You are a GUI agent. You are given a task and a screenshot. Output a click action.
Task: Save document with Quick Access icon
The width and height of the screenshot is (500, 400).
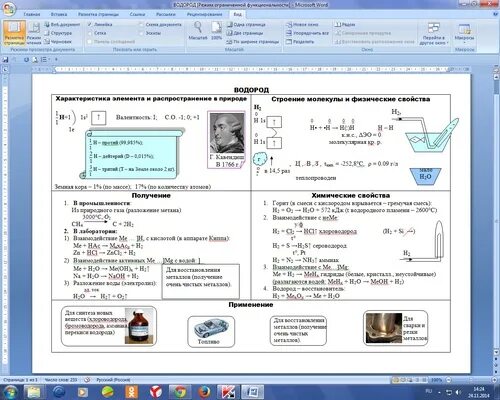coord(5,60)
